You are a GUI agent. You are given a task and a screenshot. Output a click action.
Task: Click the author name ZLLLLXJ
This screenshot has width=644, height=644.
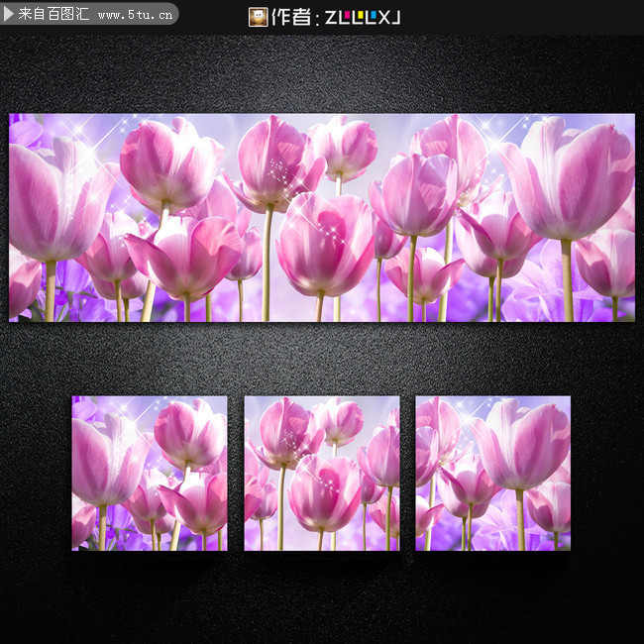(x=363, y=17)
